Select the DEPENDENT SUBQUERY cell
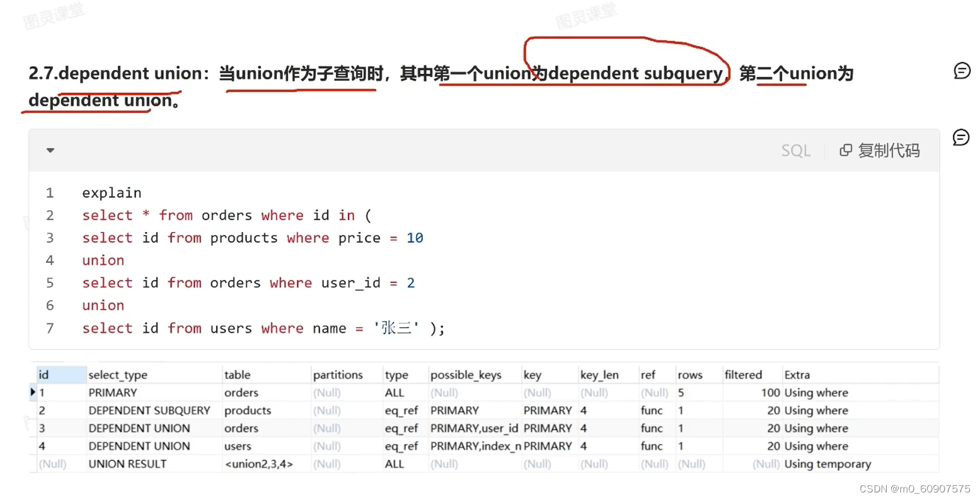The height and width of the screenshot is (500, 980). 154,410
